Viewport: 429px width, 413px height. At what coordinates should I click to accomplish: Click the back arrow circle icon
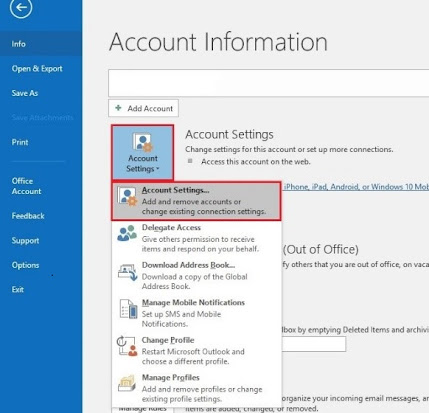[x=21, y=8]
